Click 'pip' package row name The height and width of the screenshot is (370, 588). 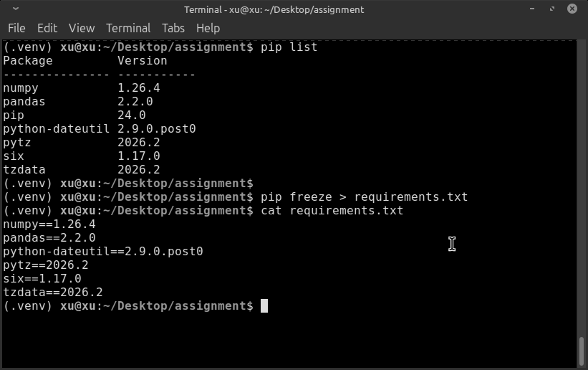[x=14, y=115]
